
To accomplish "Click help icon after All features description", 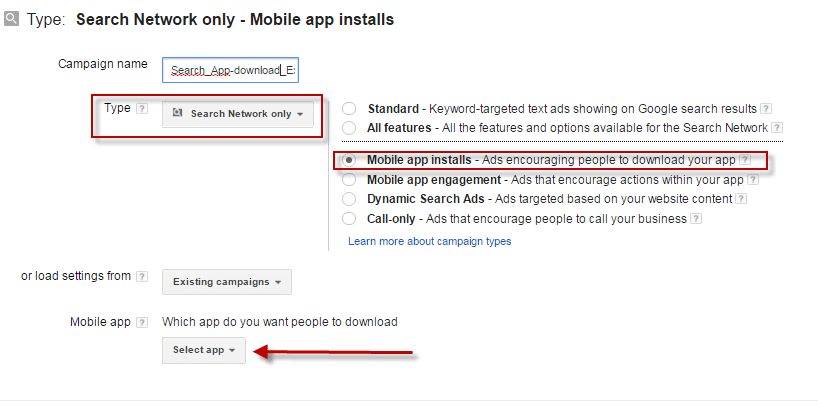I will 776,128.
